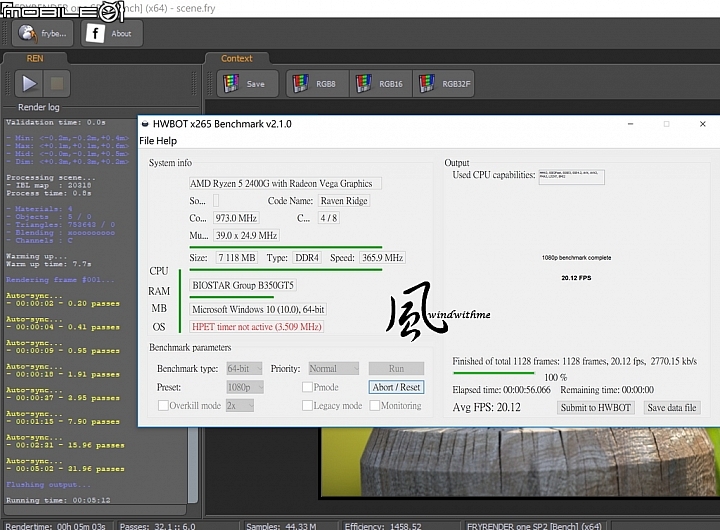
Task: Select the RGB16 output format icon
Action: tap(381, 84)
